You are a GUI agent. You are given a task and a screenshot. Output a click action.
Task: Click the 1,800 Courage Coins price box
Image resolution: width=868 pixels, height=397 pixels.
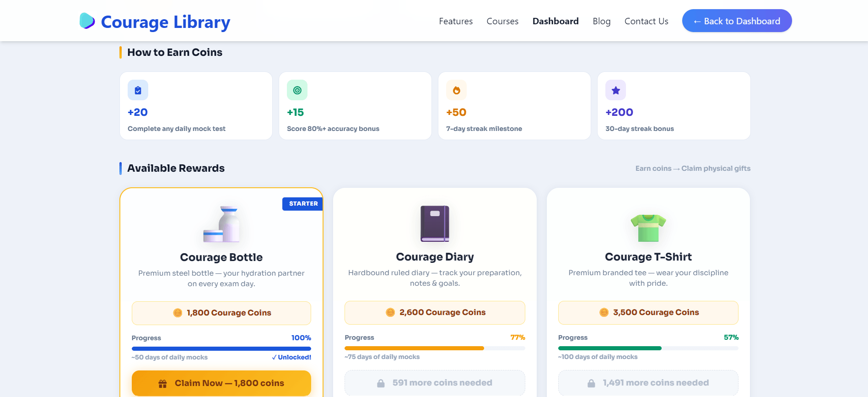[221, 313]
